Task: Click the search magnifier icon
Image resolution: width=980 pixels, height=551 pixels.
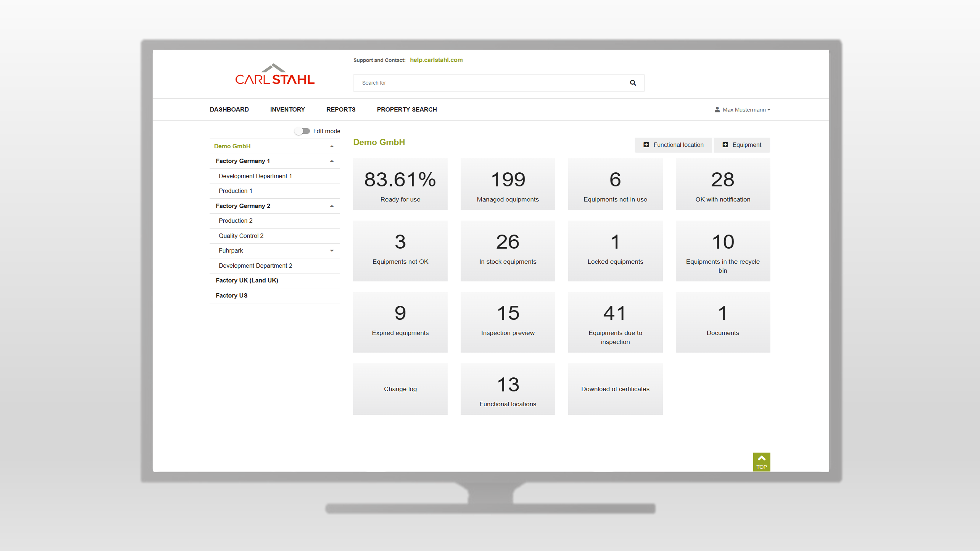Action: pyautogui.click(x=633, y=83)
